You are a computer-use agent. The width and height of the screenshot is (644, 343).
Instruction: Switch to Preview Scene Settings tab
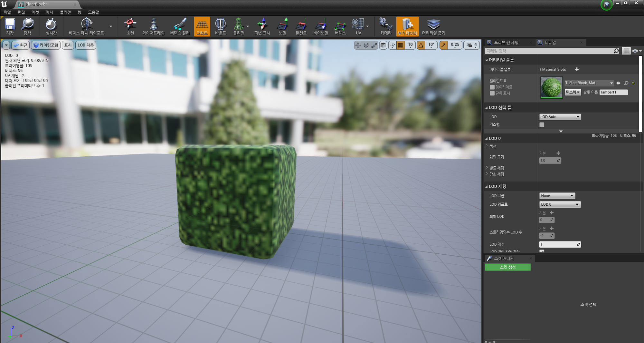[x=506, y=43]
